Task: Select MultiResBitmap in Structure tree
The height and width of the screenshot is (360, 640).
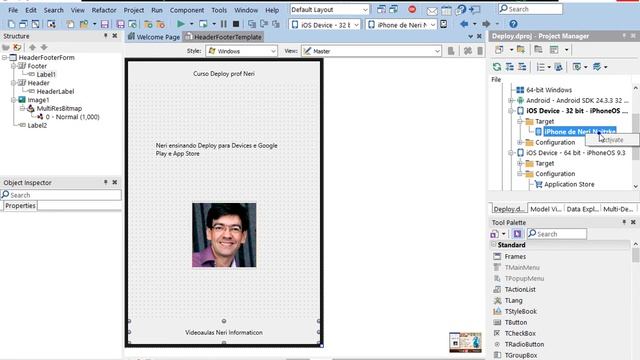Action: [x=59, y=109]
